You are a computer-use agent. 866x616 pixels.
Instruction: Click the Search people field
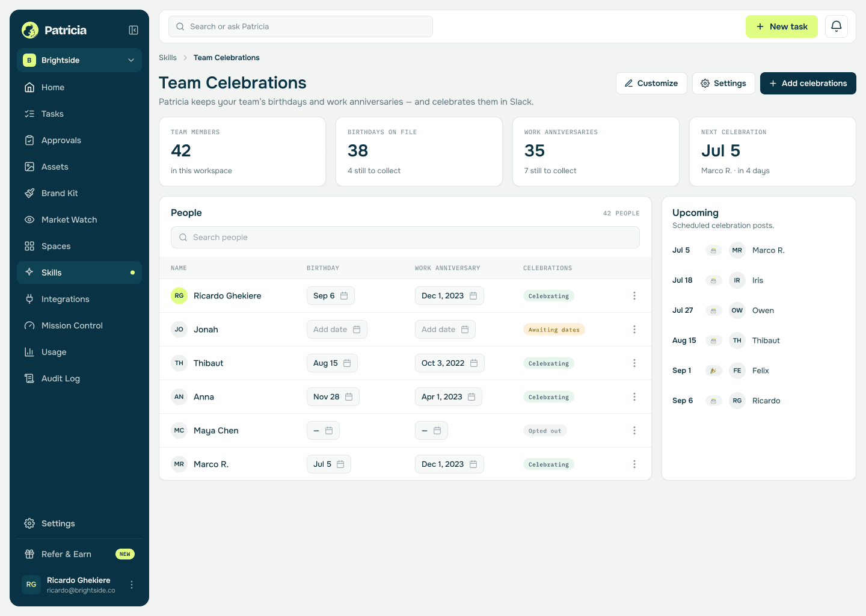pos(405,237)
